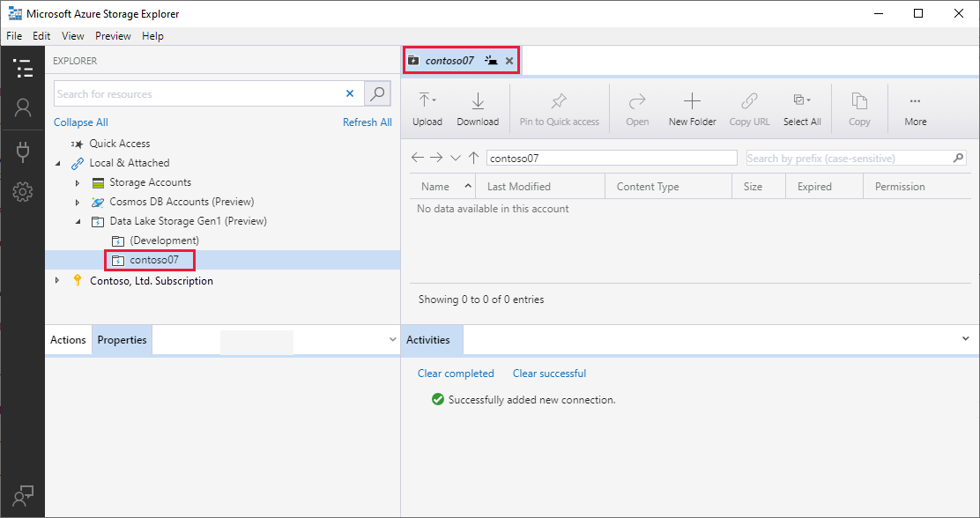Click Clear successful link
The height and width of the screenshot is (518, 980).
click(x=549, y=373)
